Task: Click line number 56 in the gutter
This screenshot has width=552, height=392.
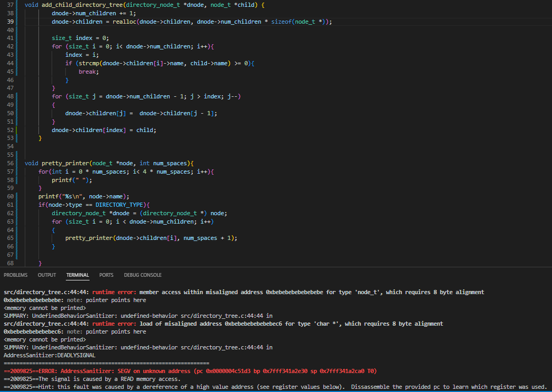Action: pyautogui.click(x=11, y=163)
